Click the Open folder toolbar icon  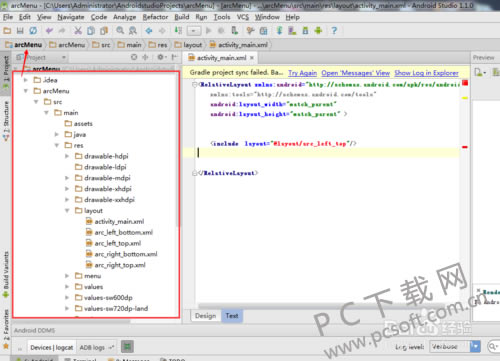tap(7, 31)
